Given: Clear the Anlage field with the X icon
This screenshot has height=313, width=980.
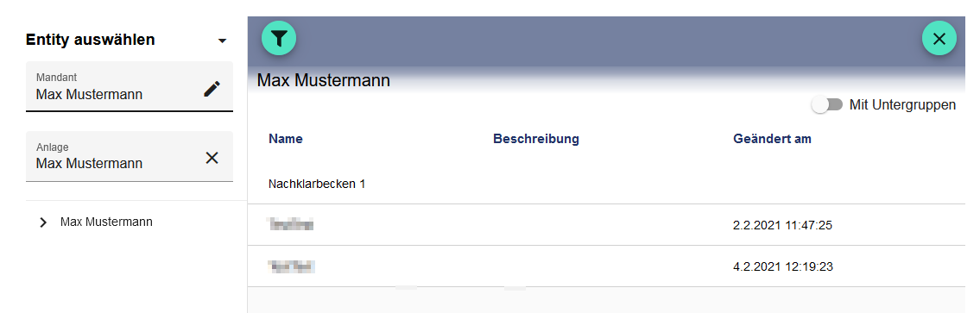Looking at the screenshot, I should click(x=212, y=158).
